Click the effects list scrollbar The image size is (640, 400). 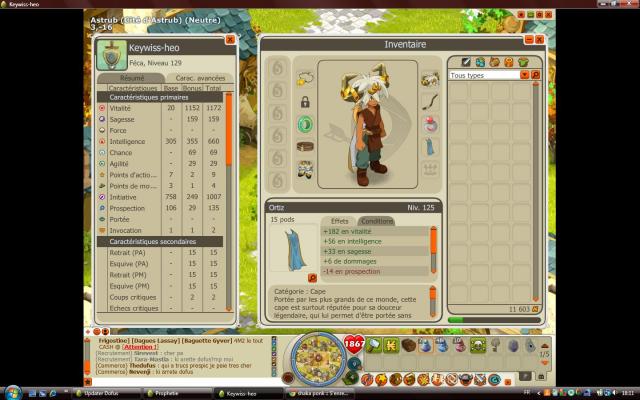[x=433, y=250]
